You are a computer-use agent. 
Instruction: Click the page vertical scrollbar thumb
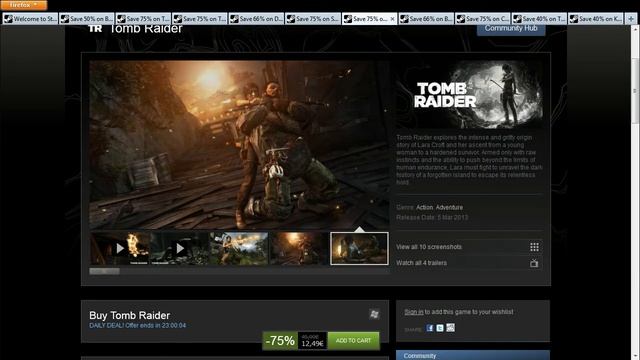click(x=635, y=91)
